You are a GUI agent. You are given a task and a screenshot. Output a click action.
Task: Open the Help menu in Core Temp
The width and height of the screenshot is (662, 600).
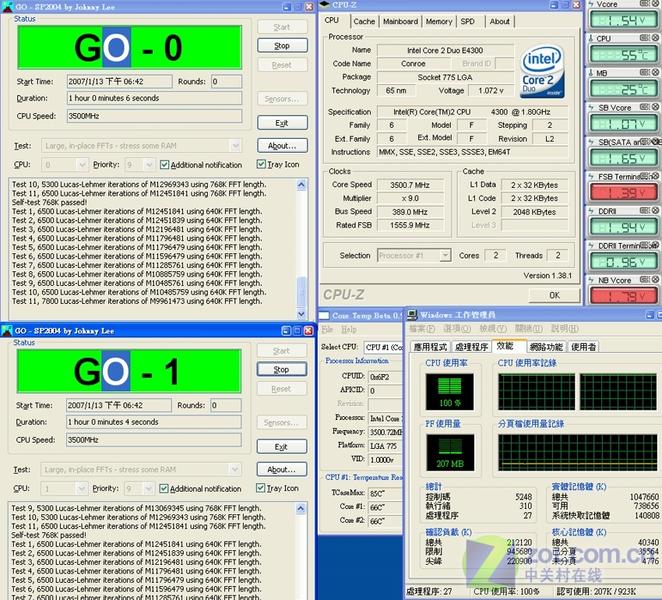pyautogui.click(x=349, y=329)
